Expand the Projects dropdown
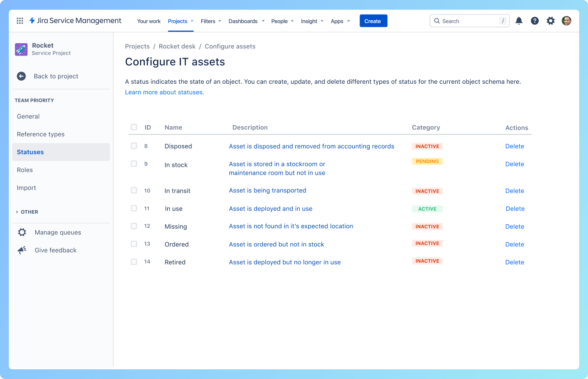Screen dimensions: 588x379 point(192,21)
